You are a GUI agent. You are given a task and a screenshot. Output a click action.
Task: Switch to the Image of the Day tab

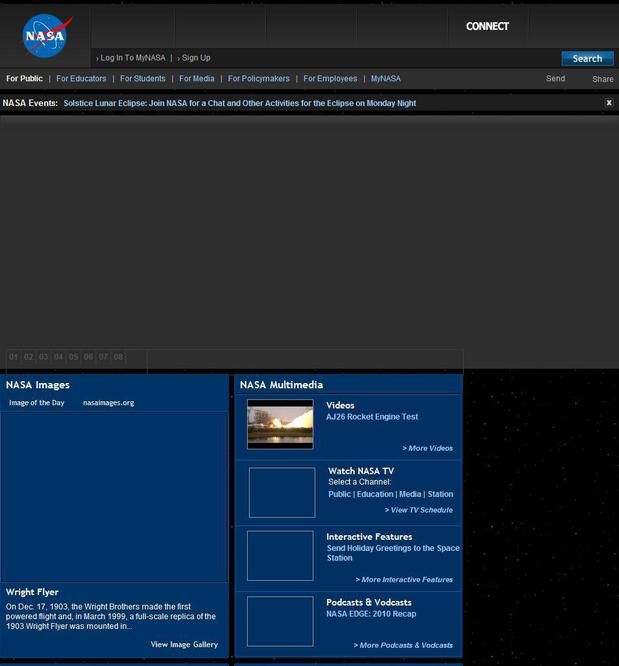pos(37,403)
